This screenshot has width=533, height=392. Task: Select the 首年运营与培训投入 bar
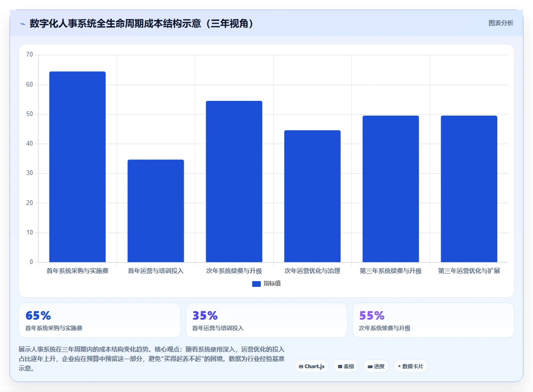point(156,211)
